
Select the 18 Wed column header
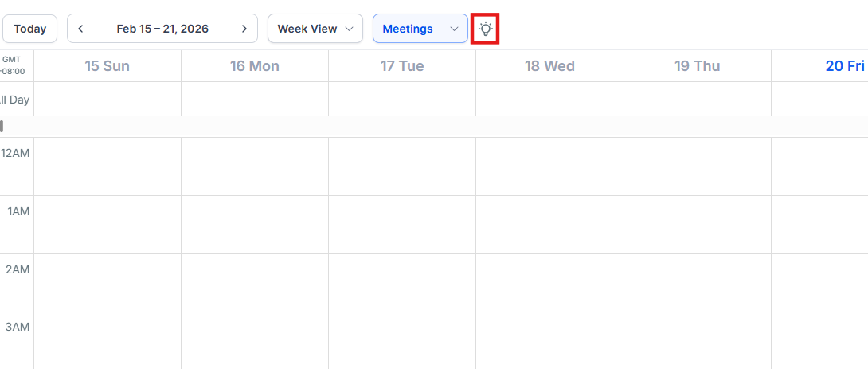coord(549,66)
